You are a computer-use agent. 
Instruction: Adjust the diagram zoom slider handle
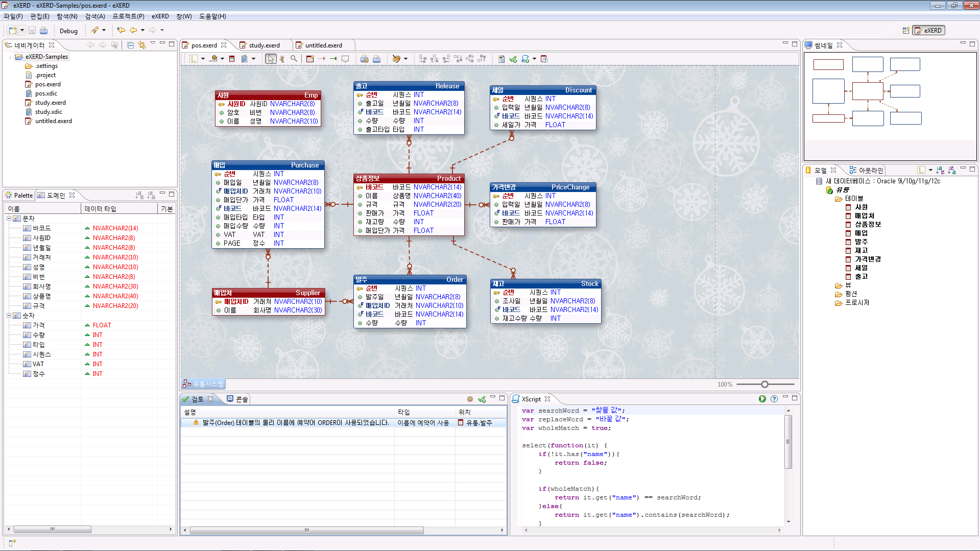click(x=764, y=385)
